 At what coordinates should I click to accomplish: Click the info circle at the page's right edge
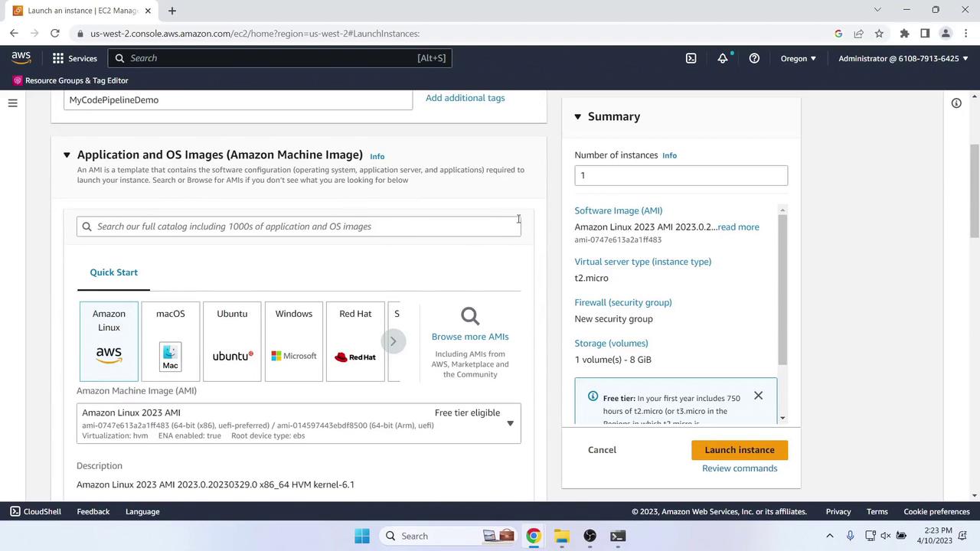pyautogui.click(x=956, y=103)
